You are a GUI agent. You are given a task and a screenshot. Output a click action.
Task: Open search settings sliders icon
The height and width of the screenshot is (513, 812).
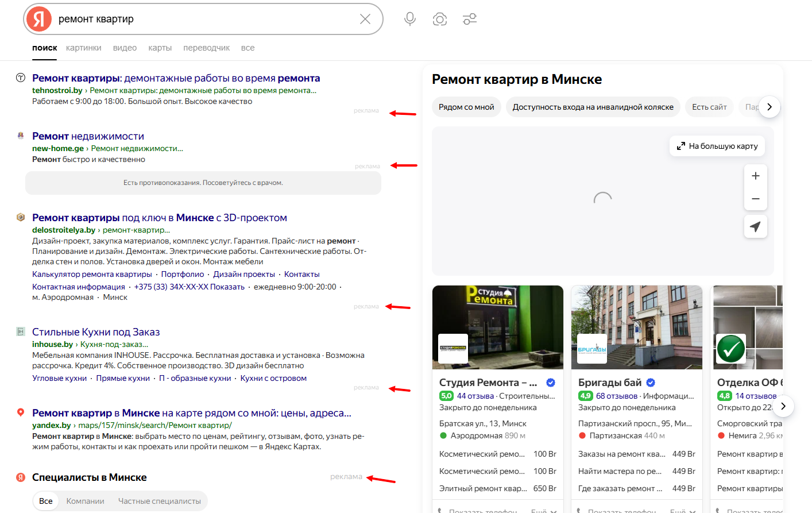point(470,19)
